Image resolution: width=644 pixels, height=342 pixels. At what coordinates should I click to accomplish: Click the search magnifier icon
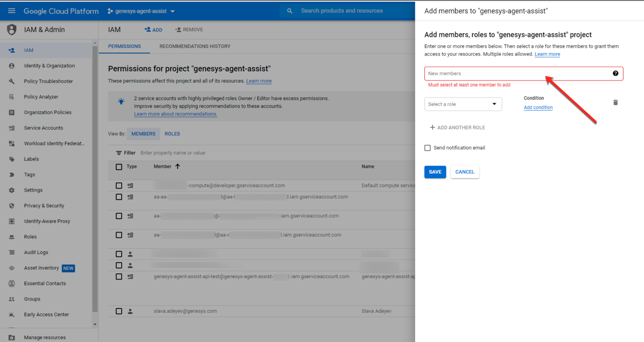point(290,11)
